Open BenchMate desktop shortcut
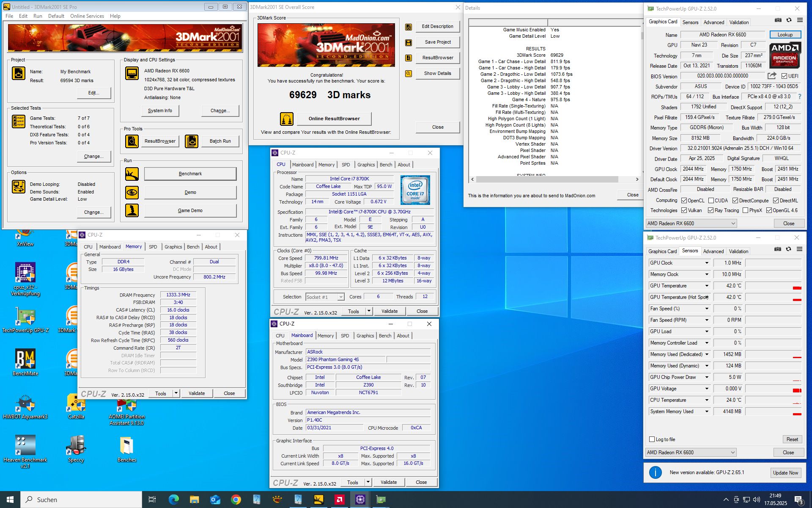Screen dimensions: 812x508 25,362
